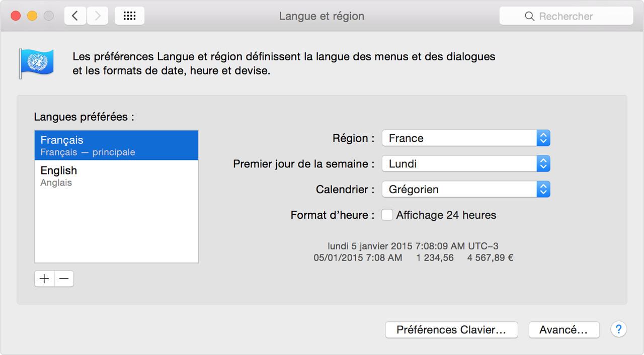Viewport: 644px width, 355px height.
Task: Remove selected language with minus button
Action: (x=64, y=279)
